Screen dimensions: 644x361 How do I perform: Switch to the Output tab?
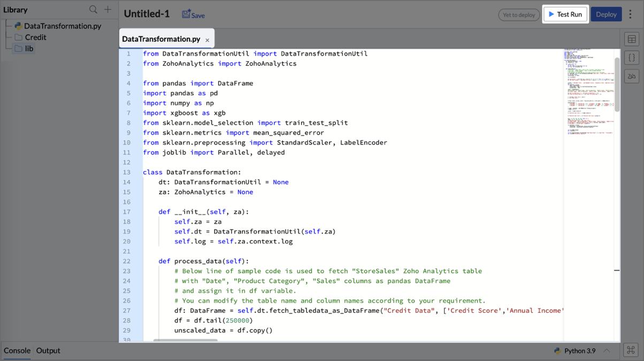click(48, 351)
